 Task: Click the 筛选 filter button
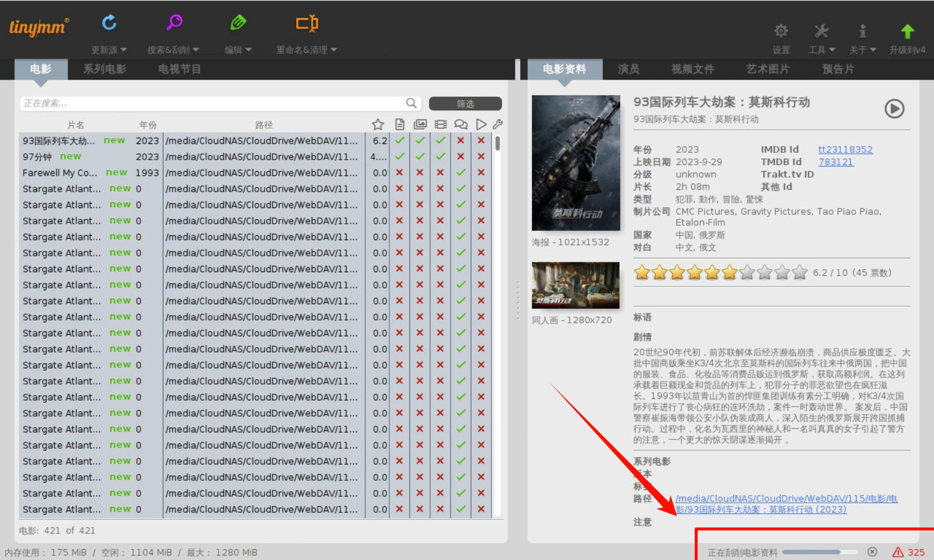(465, 104)
